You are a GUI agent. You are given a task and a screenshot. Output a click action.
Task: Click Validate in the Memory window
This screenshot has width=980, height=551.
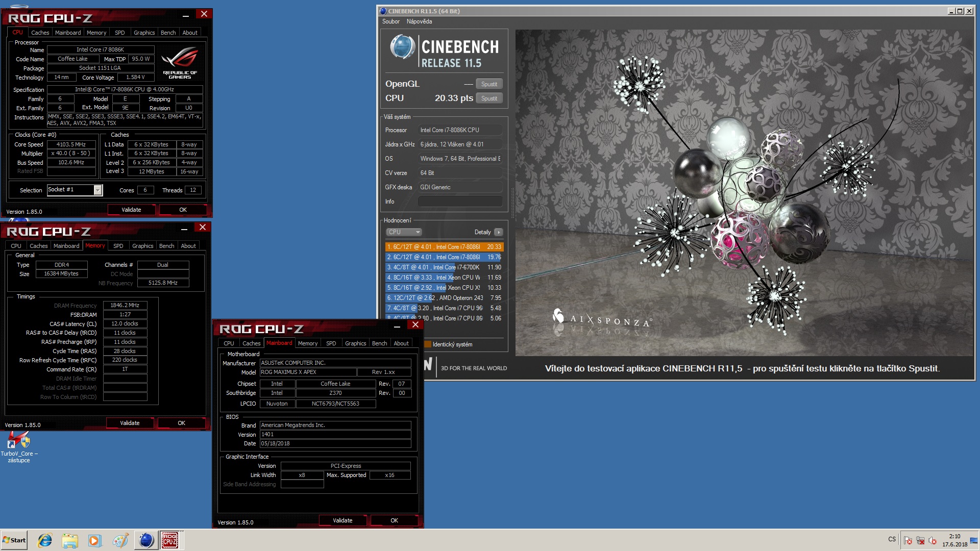click(x=130, y=423)
